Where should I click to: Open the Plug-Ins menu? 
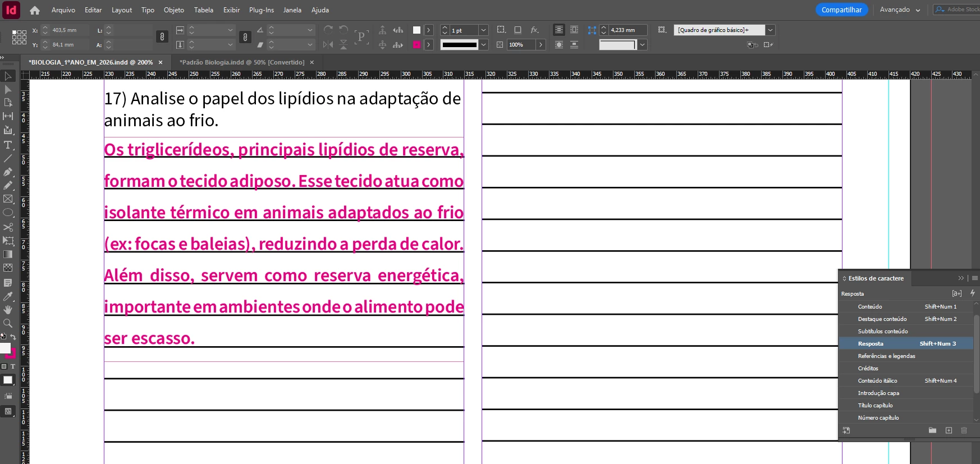tap(261, 10)
